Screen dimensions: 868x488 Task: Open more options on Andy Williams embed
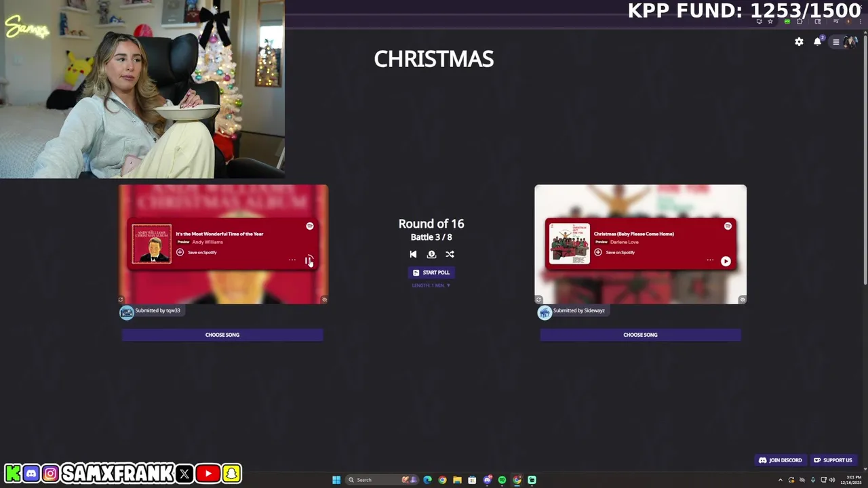(292, 260)
